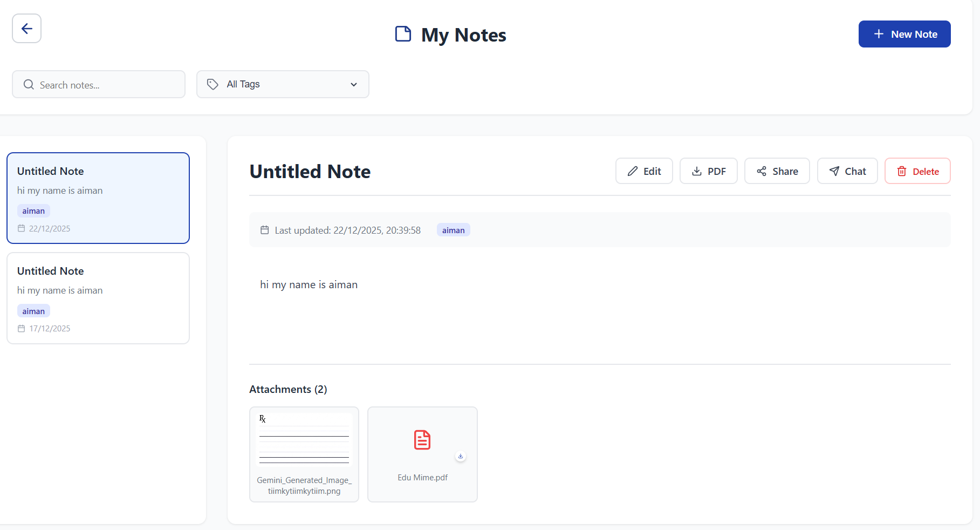This screenshot has height=530, width=980.
Task: Click the aiman tag beside Last updated
Action: click(x=453, y=230)
